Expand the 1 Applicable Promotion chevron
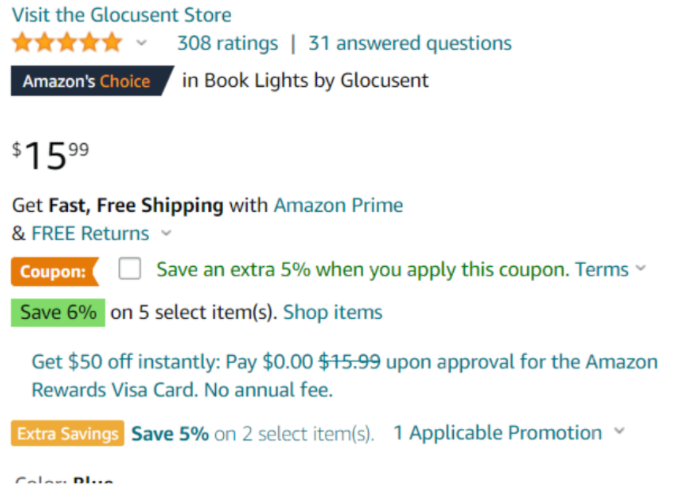This screenshot has height=487, width=676. pyautogui.click(x=619, y=433)
